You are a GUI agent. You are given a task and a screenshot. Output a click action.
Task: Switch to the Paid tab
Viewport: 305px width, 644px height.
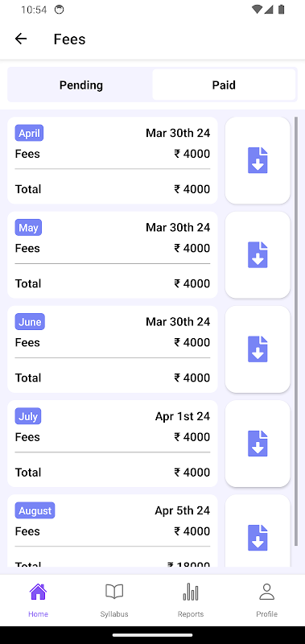(224, 85)
